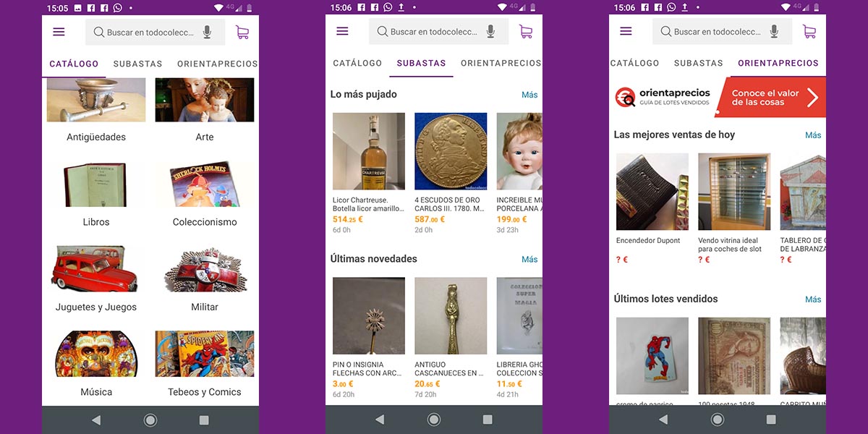Open the Tebeos y Comics category
The height and width of the screenshot is (434, 868).
[204, 354]
